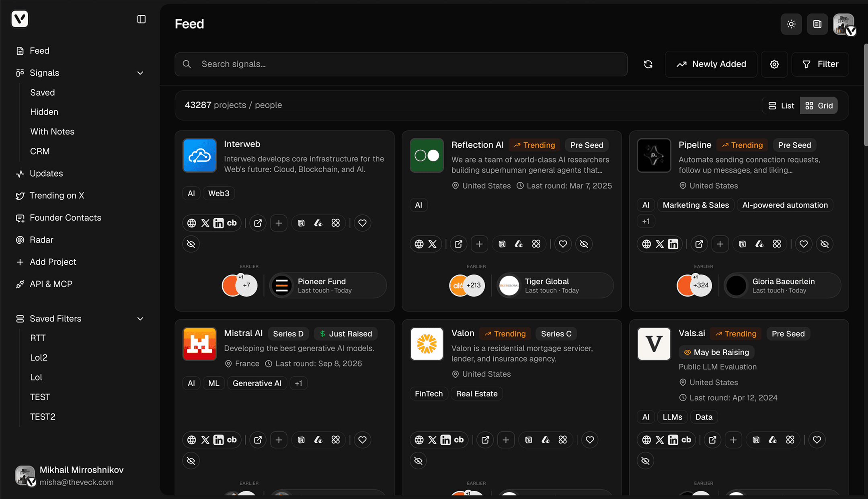The width and height of the screenshot is (868, 499).
Task: Add Pipeline with the plus icon
Action: click(720, 244)
